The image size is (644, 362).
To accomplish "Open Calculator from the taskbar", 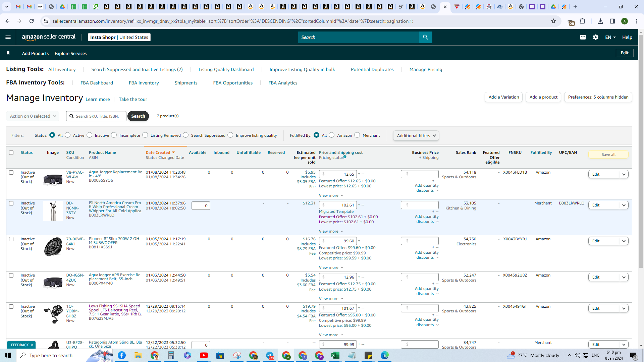I will pos(171,355).
